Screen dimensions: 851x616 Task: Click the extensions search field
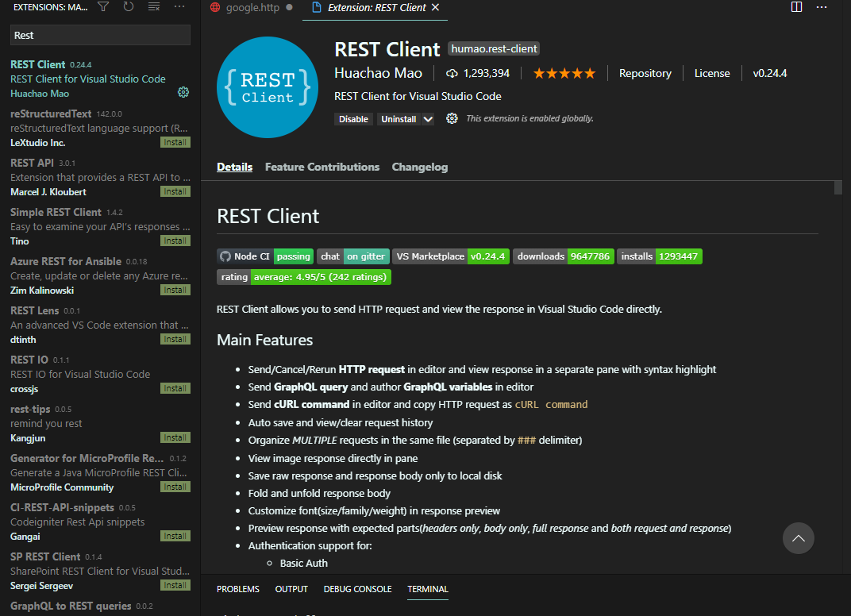pyautogui.click(x=100, y=35)
